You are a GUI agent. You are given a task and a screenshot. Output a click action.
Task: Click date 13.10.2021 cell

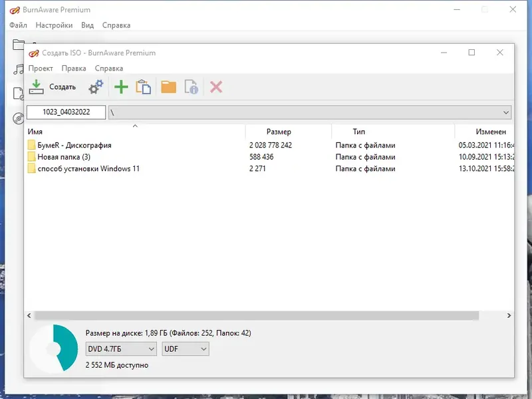(x=486, y=169)
